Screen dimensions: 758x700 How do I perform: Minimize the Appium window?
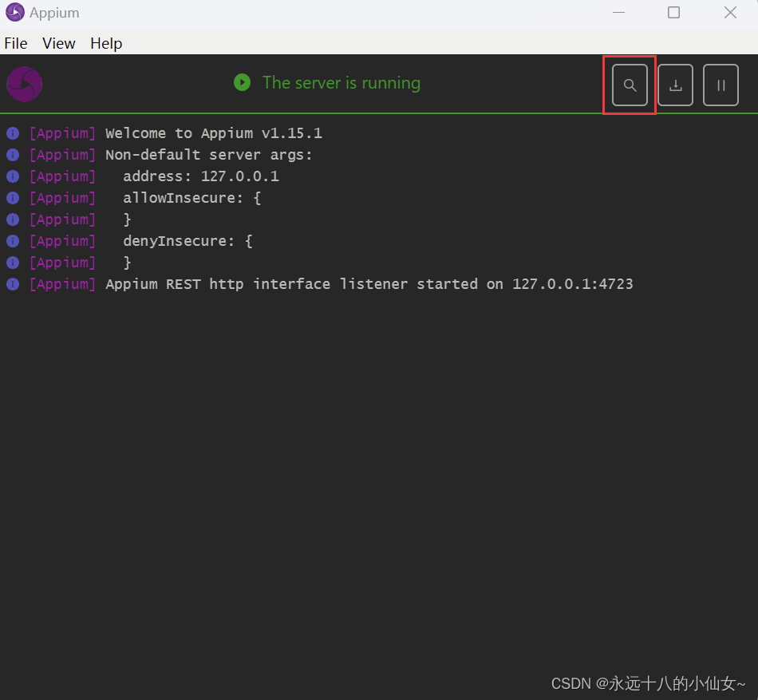pyautogui.click(x=619, y=13)
